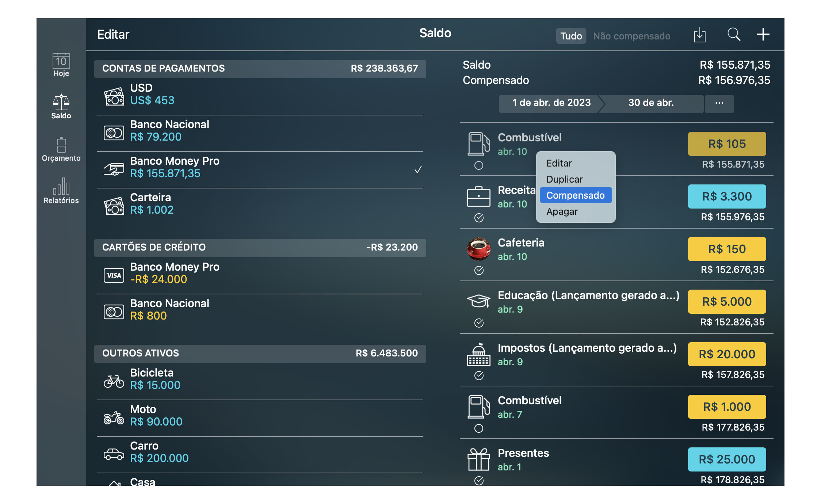Click the USD account cash icon
Image resolution: width=821 pixels, height=504 pixels.
click(114, 96)
